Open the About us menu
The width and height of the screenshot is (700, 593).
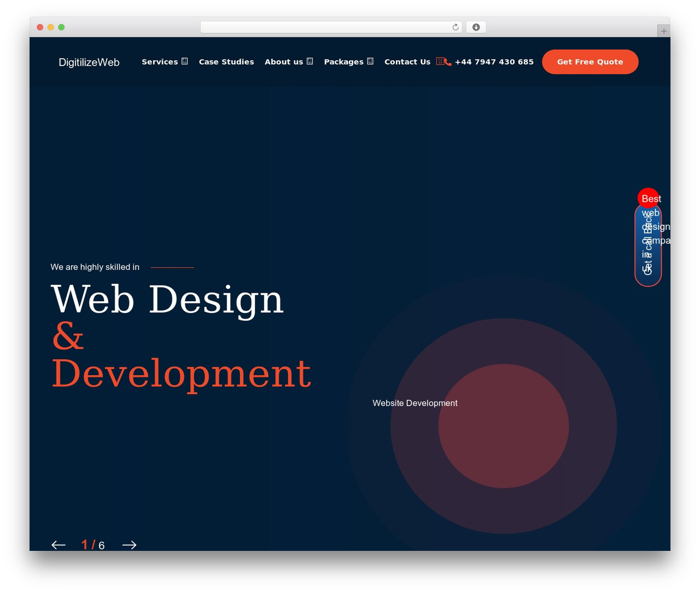click(x=284, y=62)
